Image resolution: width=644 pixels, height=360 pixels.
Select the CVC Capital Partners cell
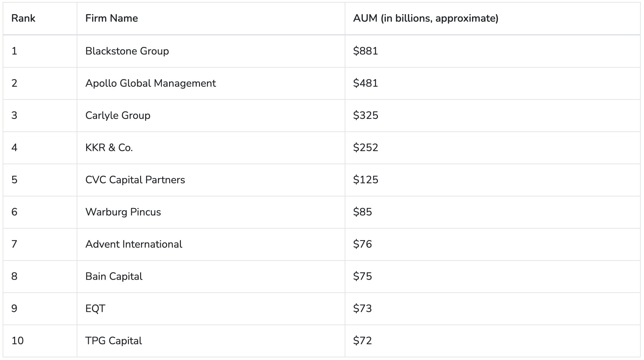135,180
